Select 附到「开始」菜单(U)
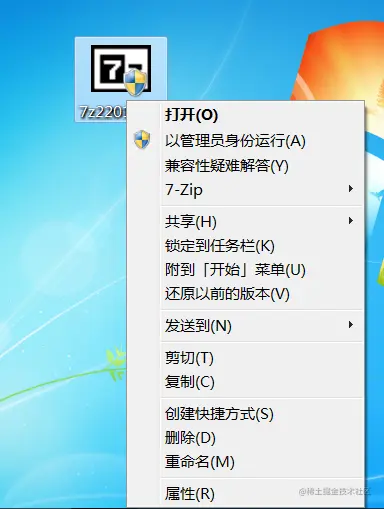The width and height of the screenshot is (384, 509). 245,270
